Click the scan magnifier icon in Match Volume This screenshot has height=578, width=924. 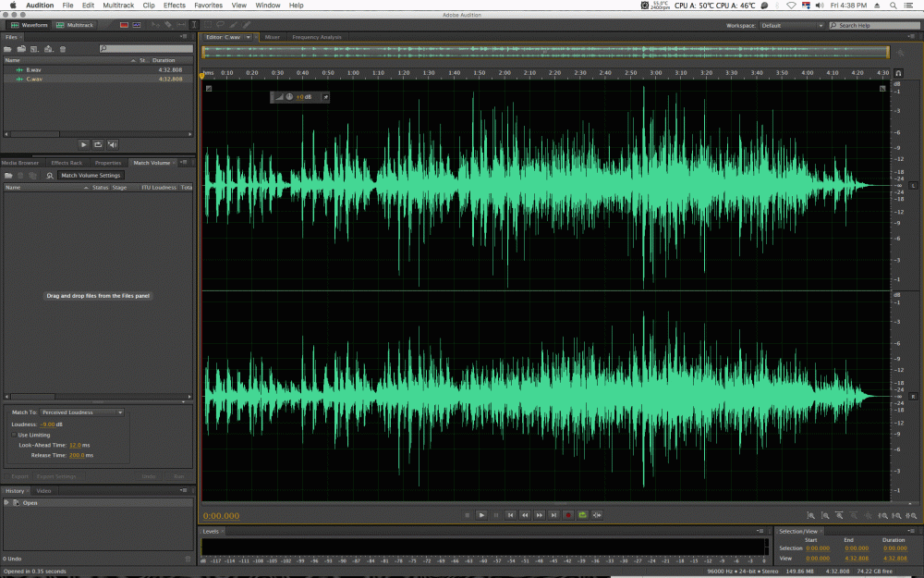50,175
